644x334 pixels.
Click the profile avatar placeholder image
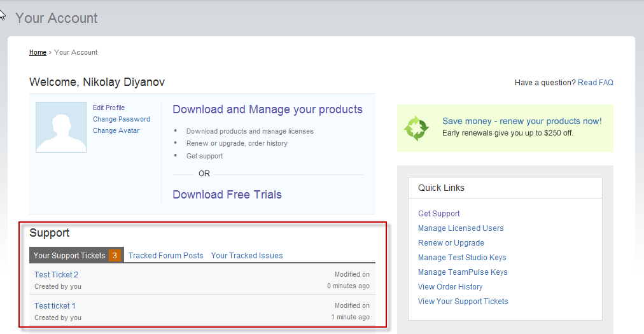[61, 127]
